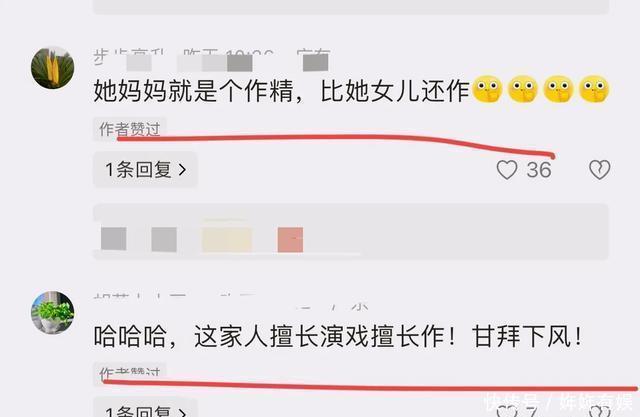640x417 pixels.
Task: Open the yellow flower avatar profile
Action: (53, 68)
